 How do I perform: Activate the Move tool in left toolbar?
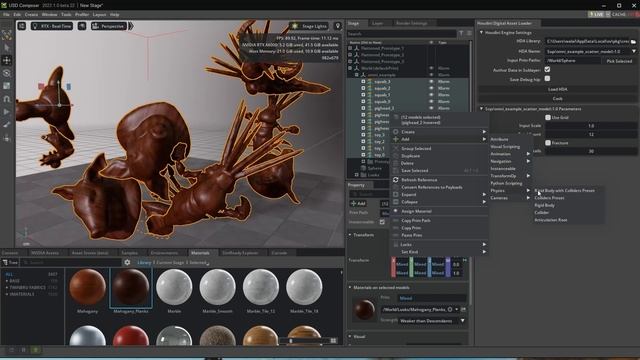[x=7, y=60]
